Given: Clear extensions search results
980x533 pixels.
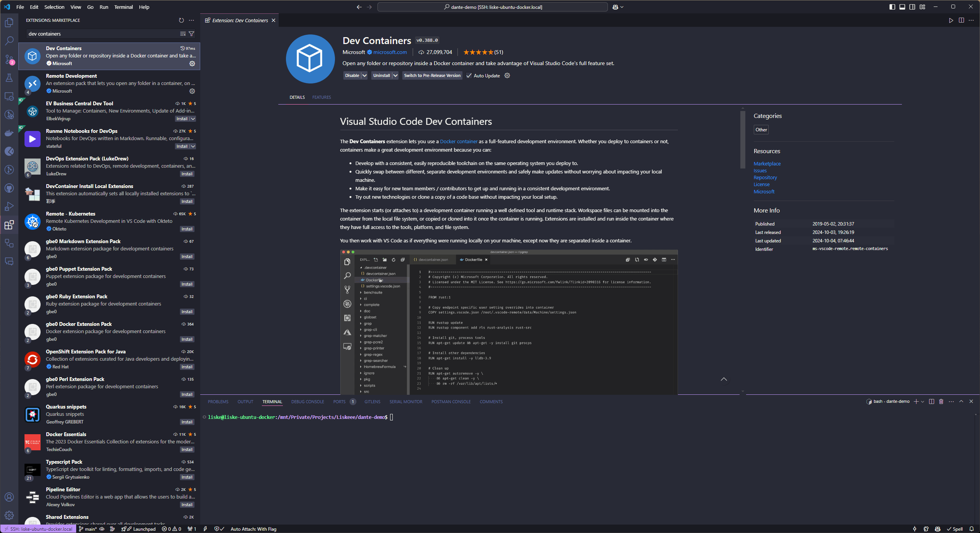Looking at the screenshot, I should pos(183,34).
